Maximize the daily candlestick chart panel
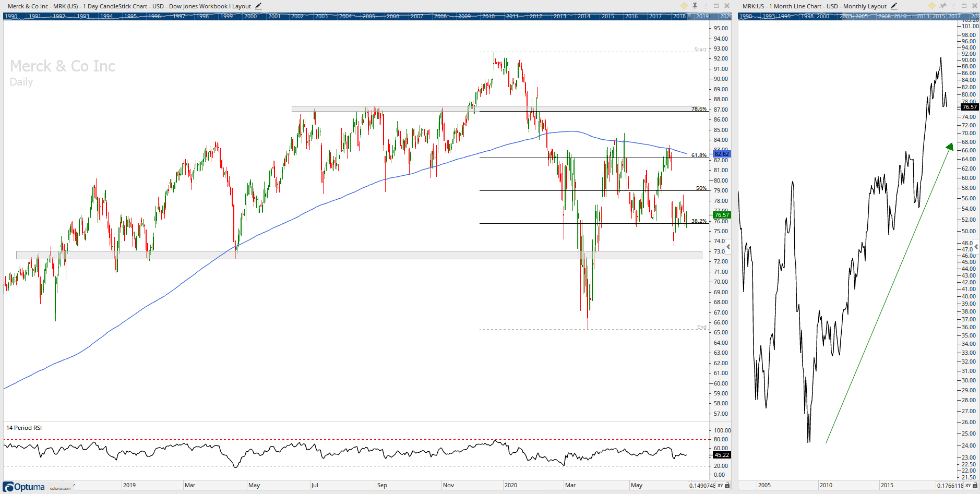This screenshot has width=980, height=494. click(716, 6)
